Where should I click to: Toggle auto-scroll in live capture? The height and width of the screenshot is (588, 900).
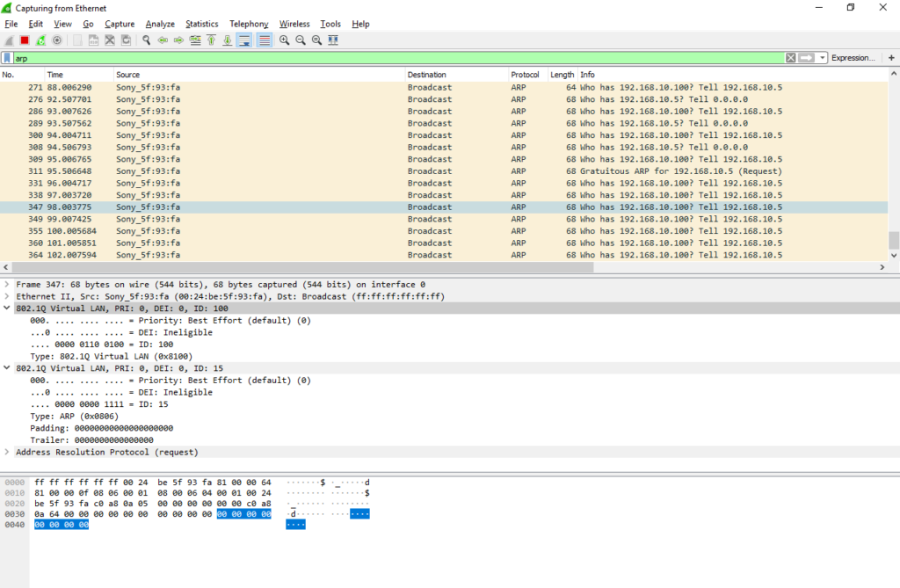click(x=243, y=40)
